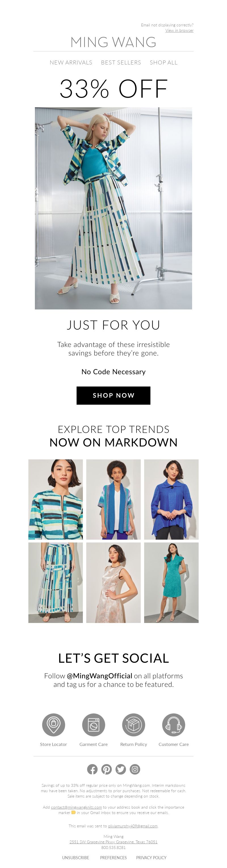Viewport: 227px width, 868px height.
Task: Click the Garment Care washer icon
Action: tap(94, 724)
